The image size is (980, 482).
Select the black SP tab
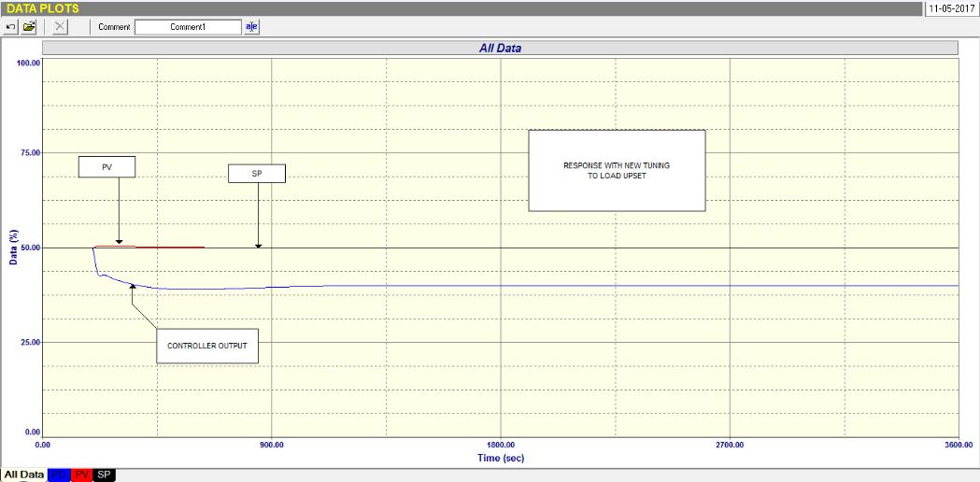click(104, 475)
